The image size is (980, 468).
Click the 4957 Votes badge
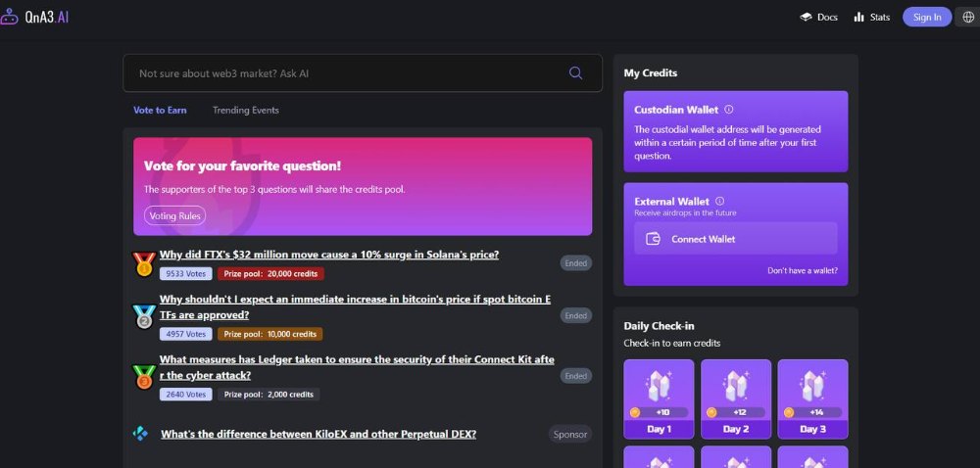[185, 334]
